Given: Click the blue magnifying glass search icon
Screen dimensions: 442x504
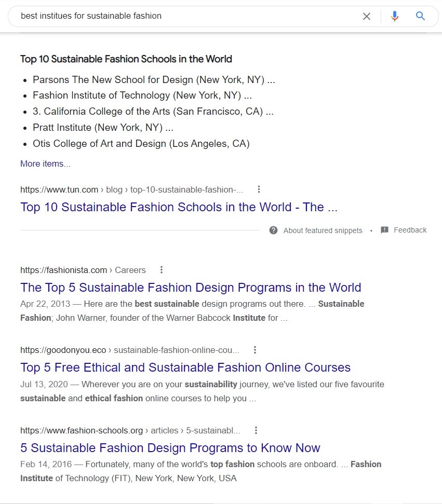Looking at the screenshot, I should click(421, 16).
